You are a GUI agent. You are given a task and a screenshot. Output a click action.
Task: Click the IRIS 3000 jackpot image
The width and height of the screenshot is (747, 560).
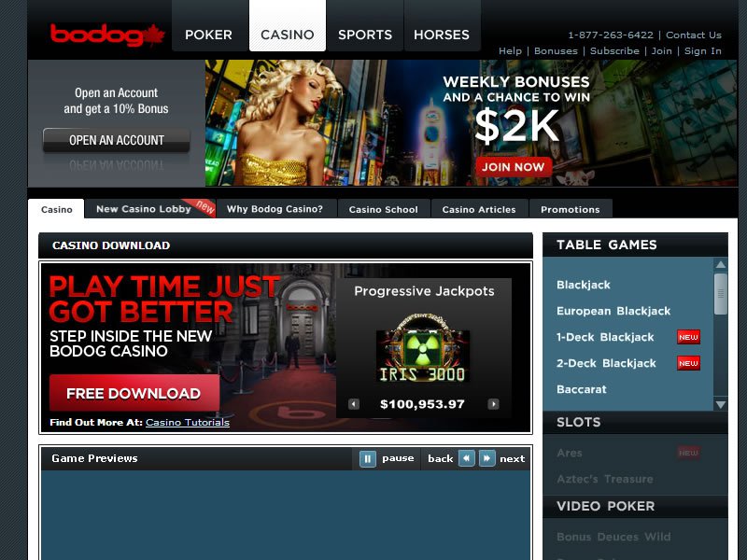pos(423,348)
